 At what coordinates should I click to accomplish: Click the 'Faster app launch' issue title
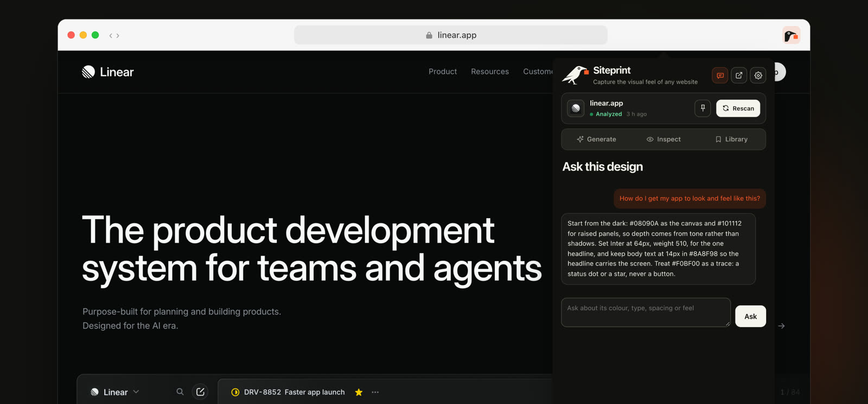tap(315, 392)
